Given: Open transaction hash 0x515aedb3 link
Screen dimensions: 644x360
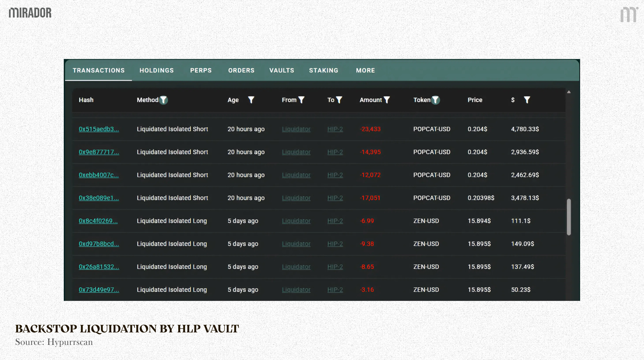Looking at the screenshot, I should pyautogui.click(x=99, y=129).
